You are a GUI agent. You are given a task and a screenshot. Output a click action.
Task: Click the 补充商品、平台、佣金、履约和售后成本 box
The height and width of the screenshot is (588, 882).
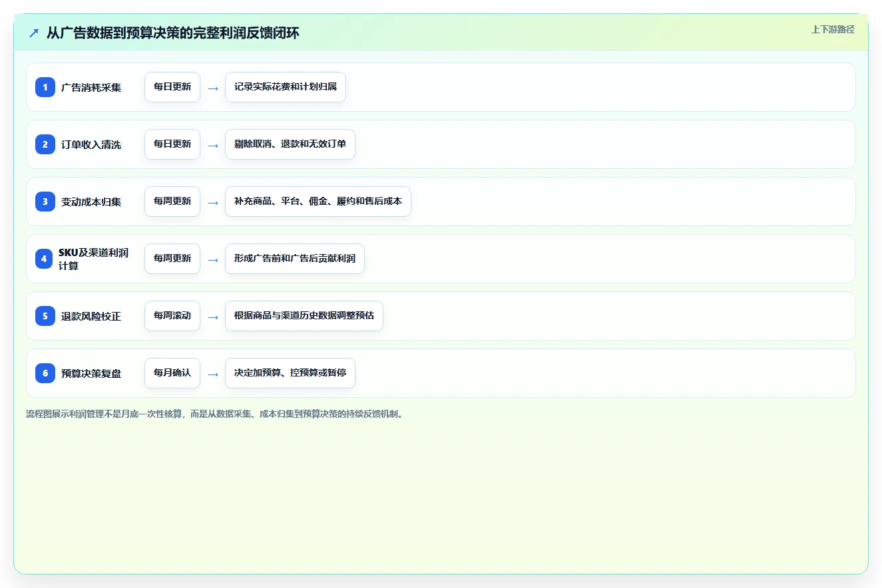(x=318, y=202)
